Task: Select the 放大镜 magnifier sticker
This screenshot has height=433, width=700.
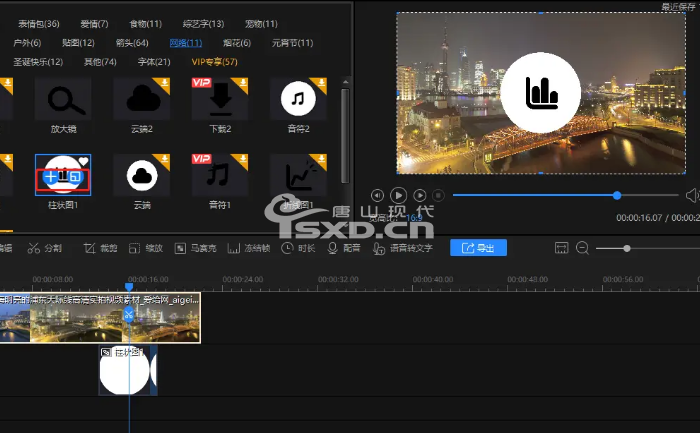Action: pos(63,99)
